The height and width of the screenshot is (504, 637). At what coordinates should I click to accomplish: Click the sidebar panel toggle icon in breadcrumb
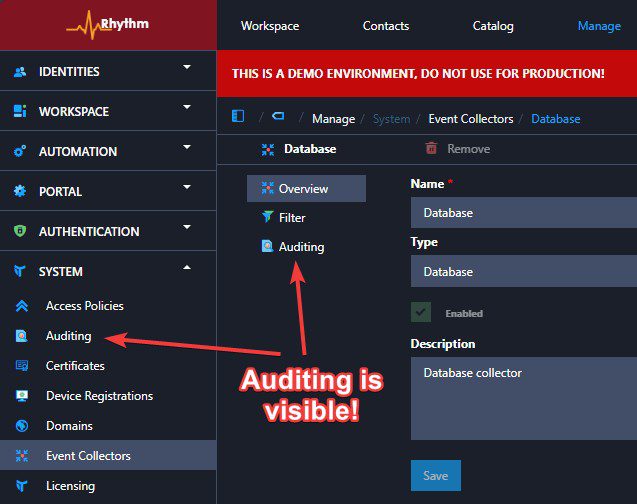point(238,117)
